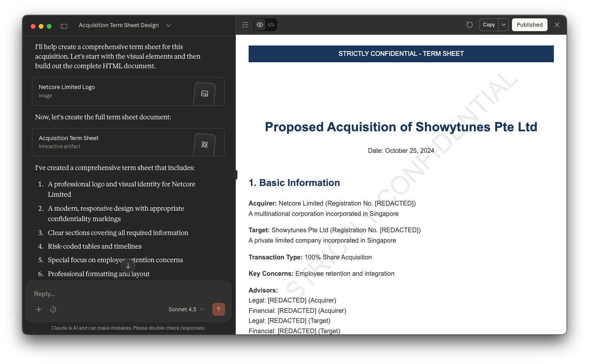Click artifact icon on Acquisition Term Sheet card
589x364 pixels.
[x=205, y=144]
